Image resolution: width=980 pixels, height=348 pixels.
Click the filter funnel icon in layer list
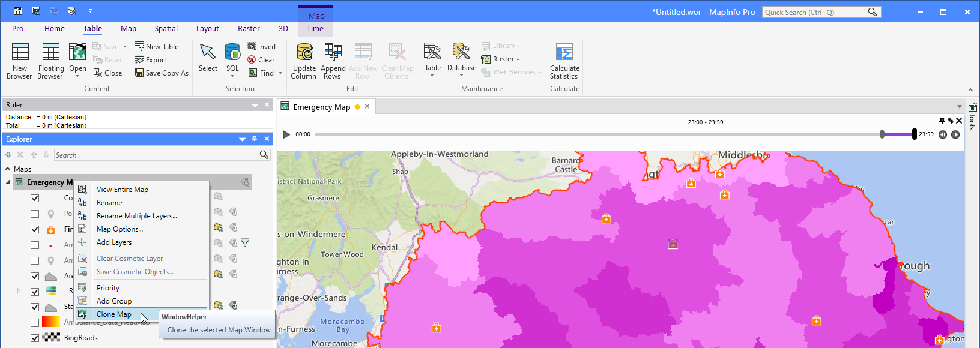point(245,243)
